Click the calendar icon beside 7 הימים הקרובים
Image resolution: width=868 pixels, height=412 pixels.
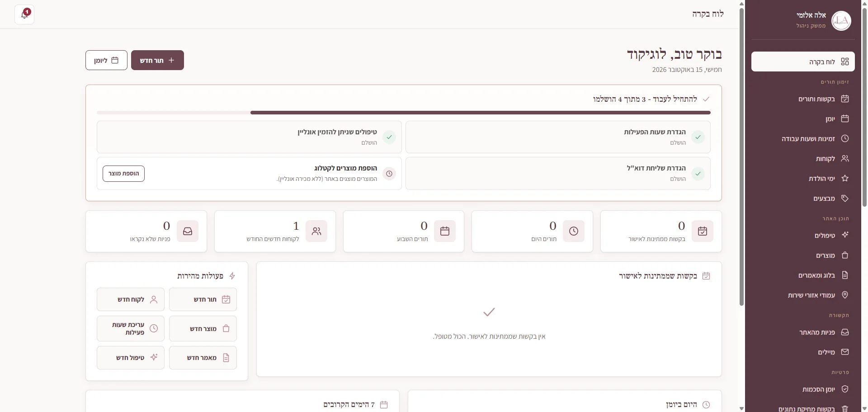click(384, 405)
